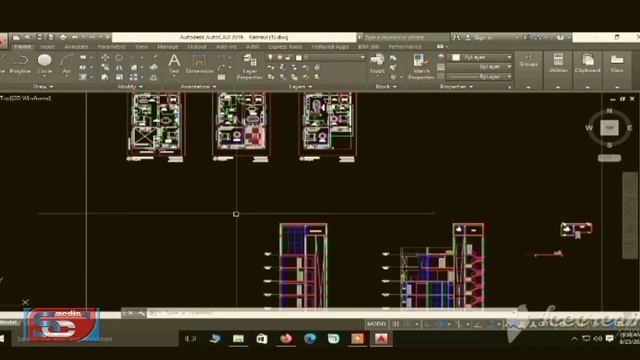Click the Copy tool icon in Modify
Image resolution: width=640 pixels, height=360 pixels.
[105, 67]
